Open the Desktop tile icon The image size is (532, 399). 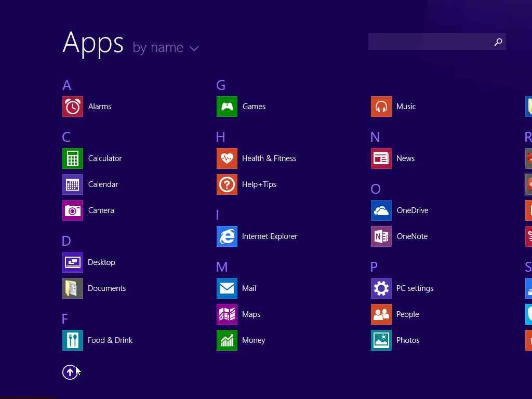pyautogui.click(x=73, y=262)
